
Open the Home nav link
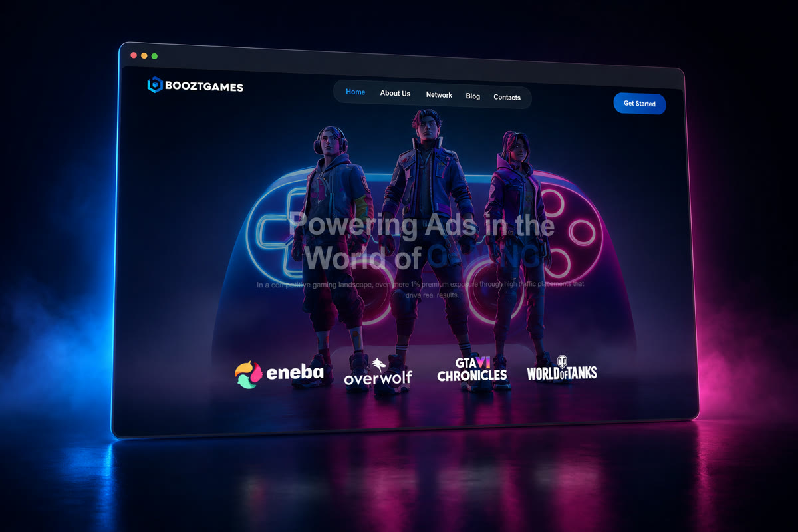tap(355, 92)
